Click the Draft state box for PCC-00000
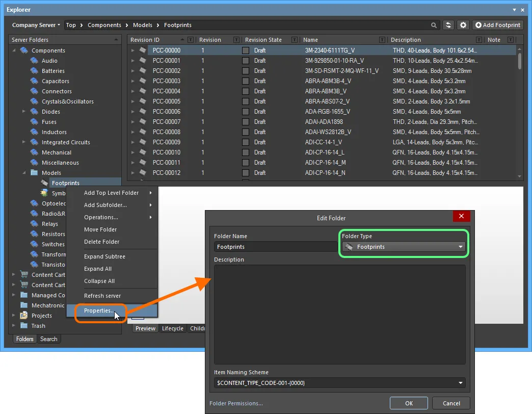 pyautogui.click(x=245, y=50)
